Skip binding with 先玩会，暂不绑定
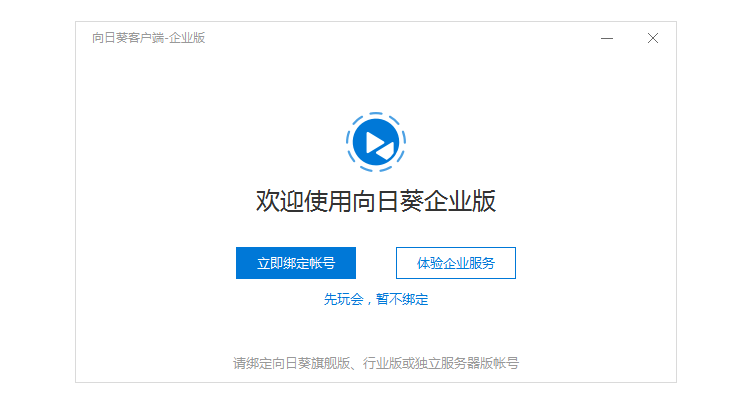This screenshot has height=402, width=750. 376,299
